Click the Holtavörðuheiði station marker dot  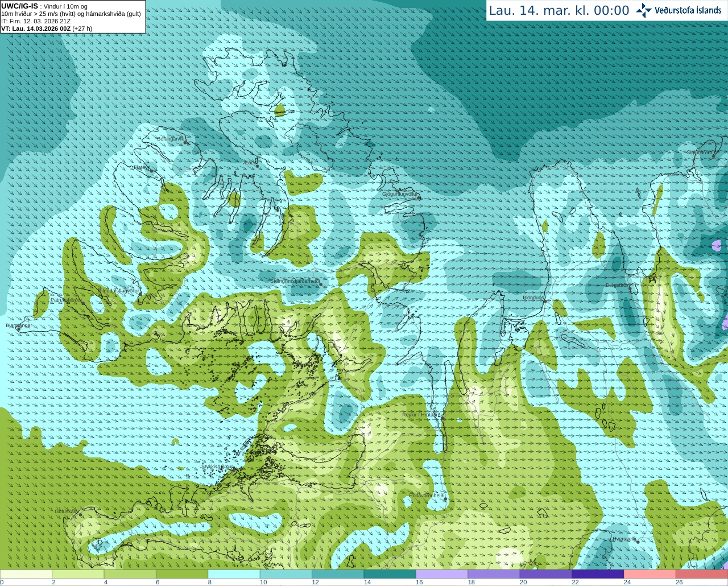(445, 500)
